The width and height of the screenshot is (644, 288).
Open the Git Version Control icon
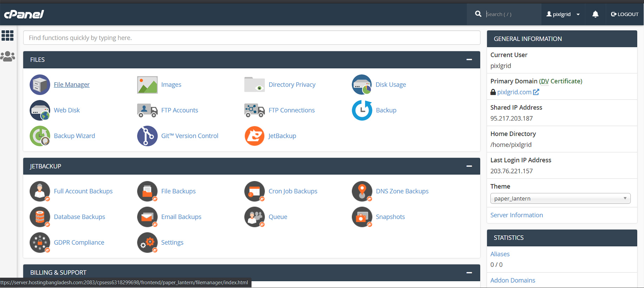(x=147, y=136)
